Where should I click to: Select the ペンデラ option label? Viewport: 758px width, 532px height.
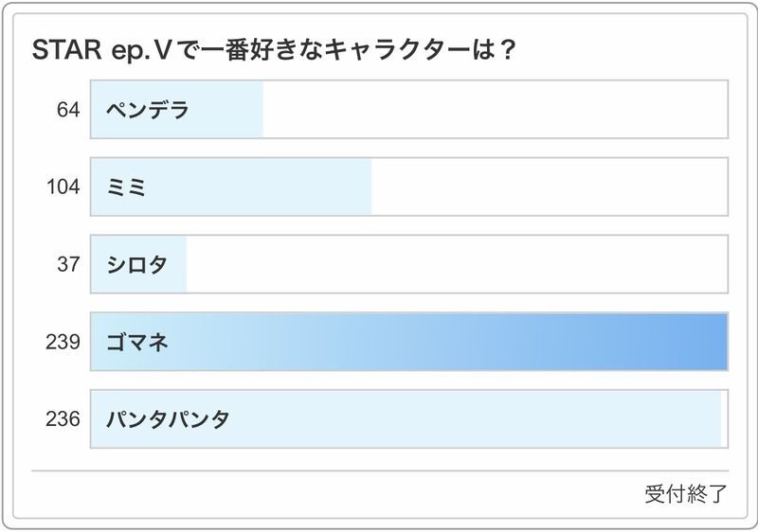point(148,110)
